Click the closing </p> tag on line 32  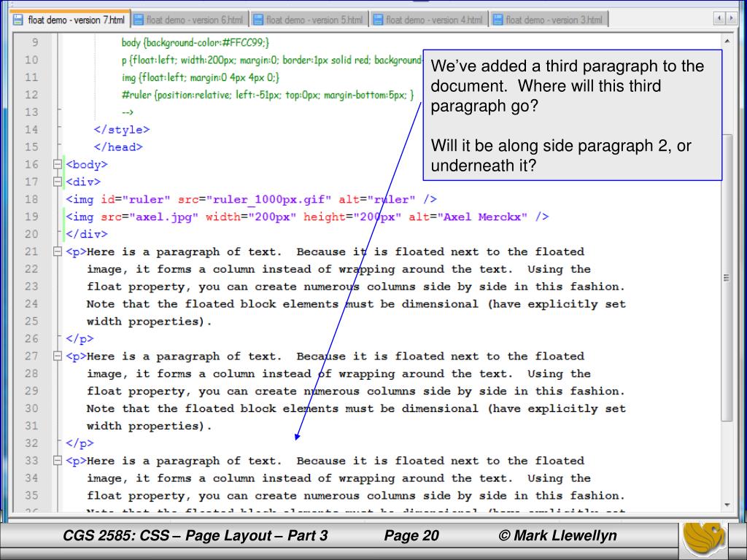click(x=80, y=443)
